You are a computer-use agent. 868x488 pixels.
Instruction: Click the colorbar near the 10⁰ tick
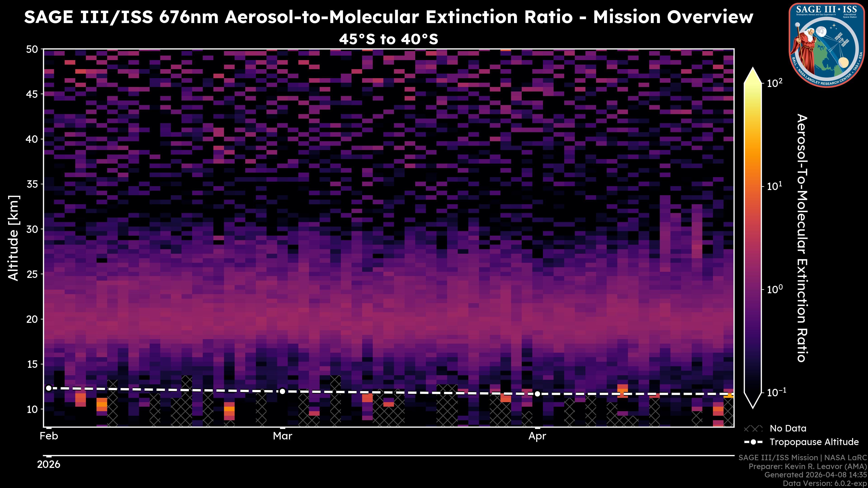click(753, 289)
